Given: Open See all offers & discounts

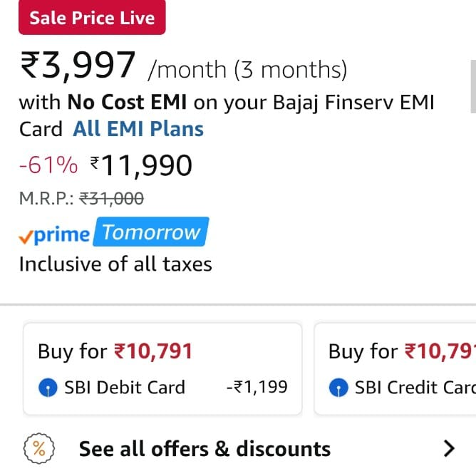Looking at the screenshot, I should (x=205, y=449).
